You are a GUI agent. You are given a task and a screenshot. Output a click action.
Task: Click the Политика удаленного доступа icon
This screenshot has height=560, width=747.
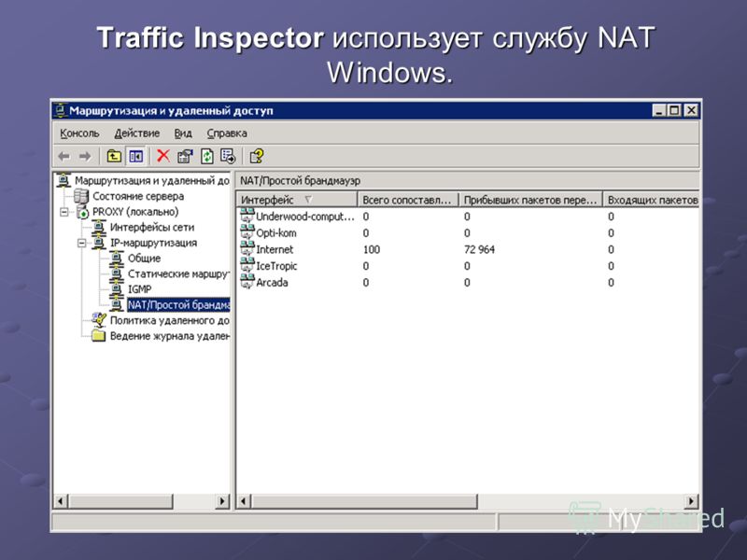click(99, 320)
